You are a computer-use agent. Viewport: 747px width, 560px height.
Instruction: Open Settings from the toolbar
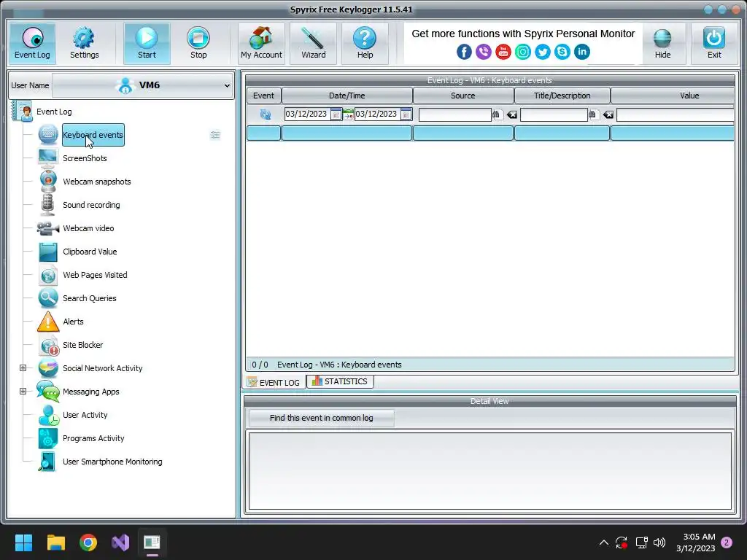tap(84, 43)
